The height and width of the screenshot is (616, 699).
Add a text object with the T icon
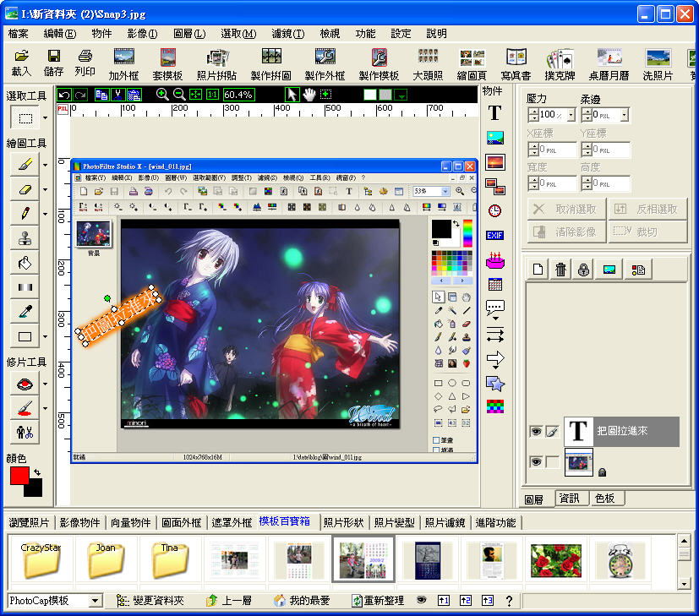pyautogui.click(x=494, y=113)
